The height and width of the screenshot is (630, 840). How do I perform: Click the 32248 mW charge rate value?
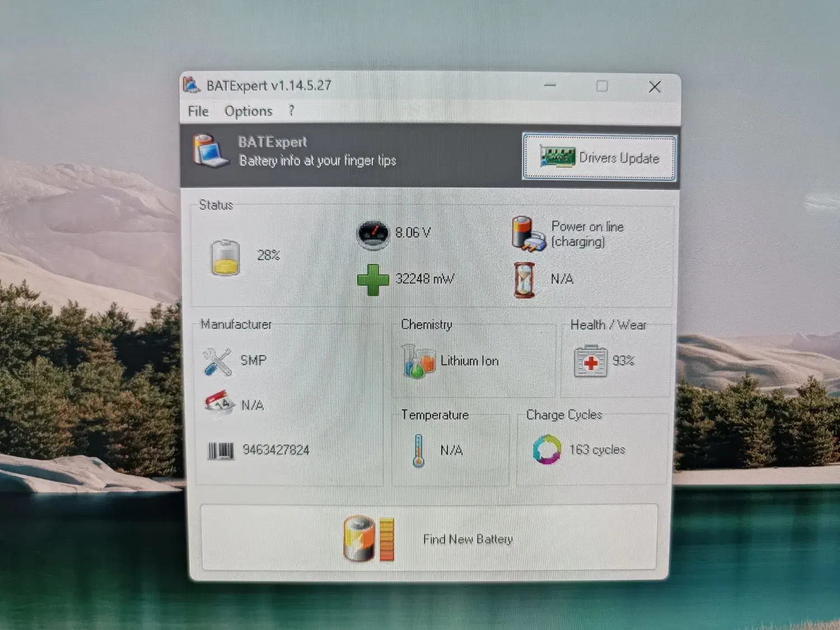(x=425, y=278)
